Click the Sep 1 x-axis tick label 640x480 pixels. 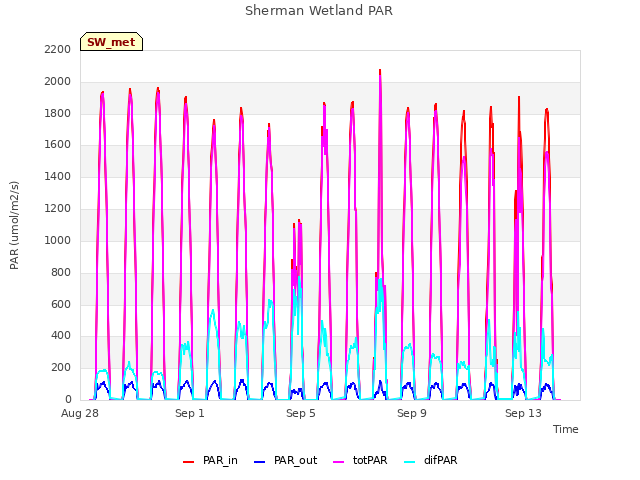(190, 413)
